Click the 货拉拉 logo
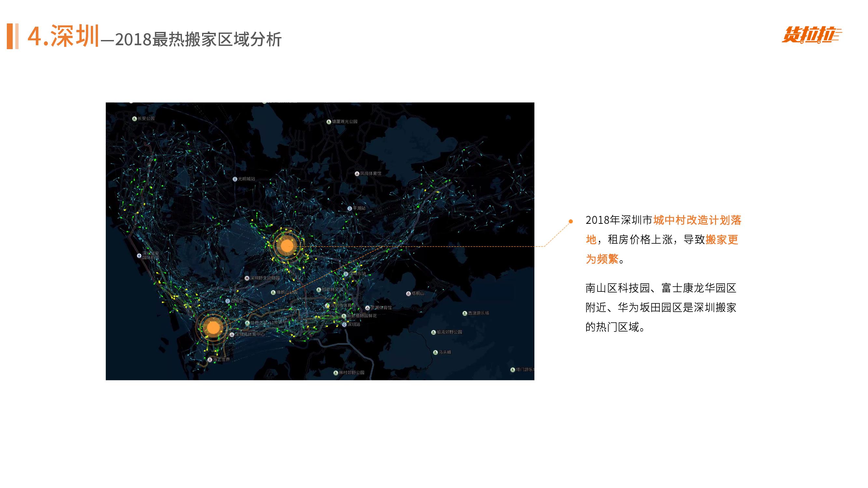The image size is (868, 488). (811, 35)
